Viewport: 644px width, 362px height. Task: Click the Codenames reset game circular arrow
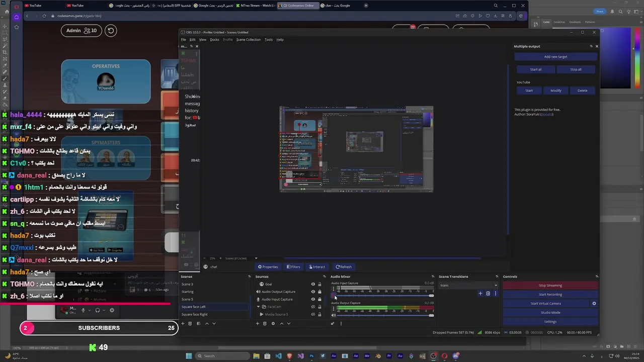coord(111,31)
